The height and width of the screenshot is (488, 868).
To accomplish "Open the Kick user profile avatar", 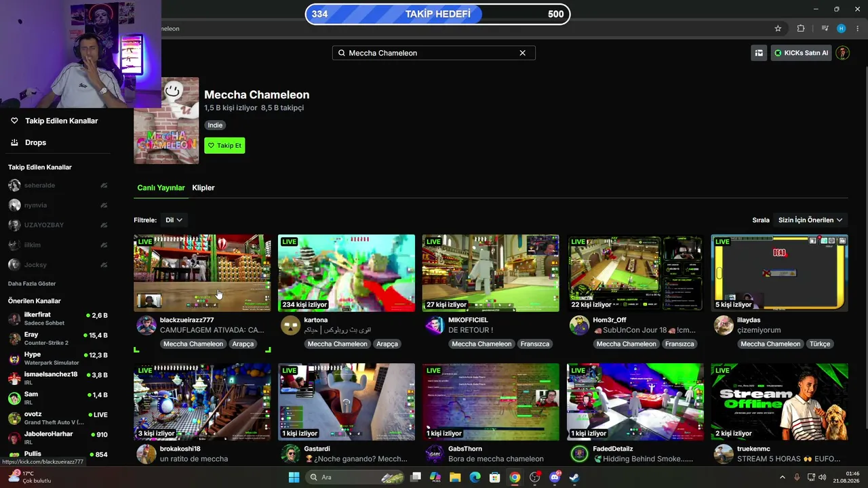I will coord(842,53).
